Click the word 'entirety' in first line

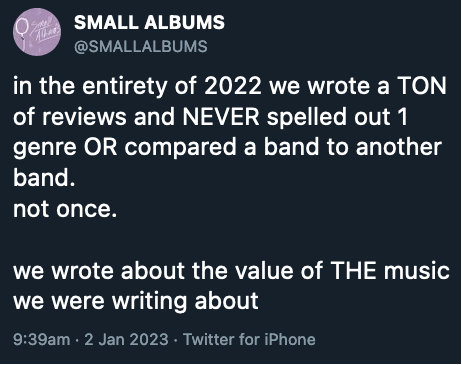tap(125, 87)
